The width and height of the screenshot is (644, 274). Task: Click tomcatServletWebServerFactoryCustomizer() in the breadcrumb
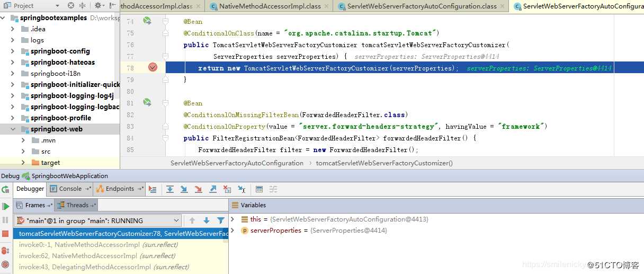click(384, 163)
